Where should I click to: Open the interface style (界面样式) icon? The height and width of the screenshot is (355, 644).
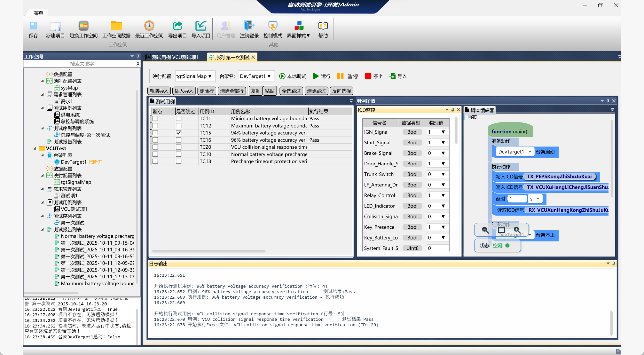(299, 26)
